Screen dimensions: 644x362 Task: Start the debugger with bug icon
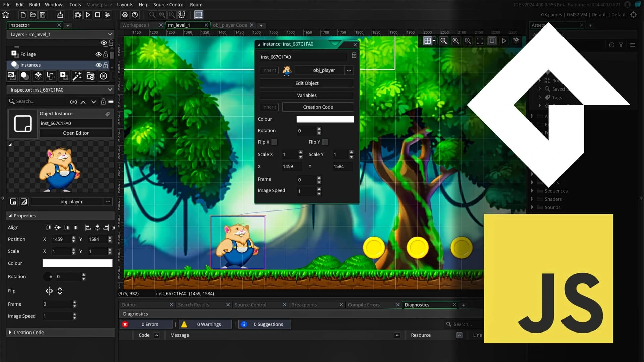[78, 15]
